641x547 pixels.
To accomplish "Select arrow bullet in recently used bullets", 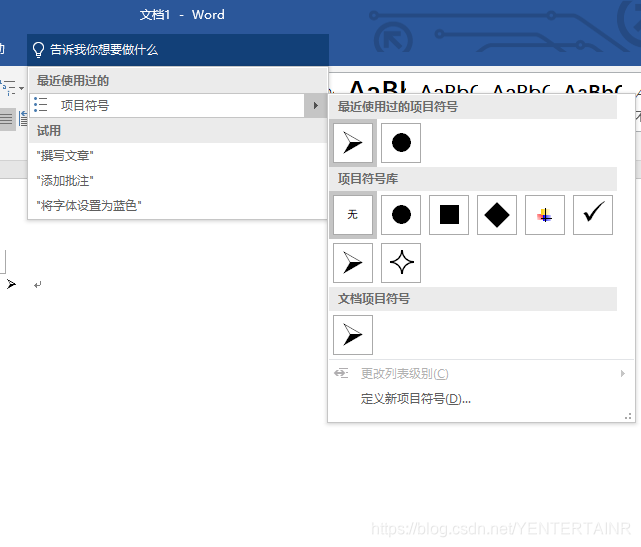I will pos(353,143).
